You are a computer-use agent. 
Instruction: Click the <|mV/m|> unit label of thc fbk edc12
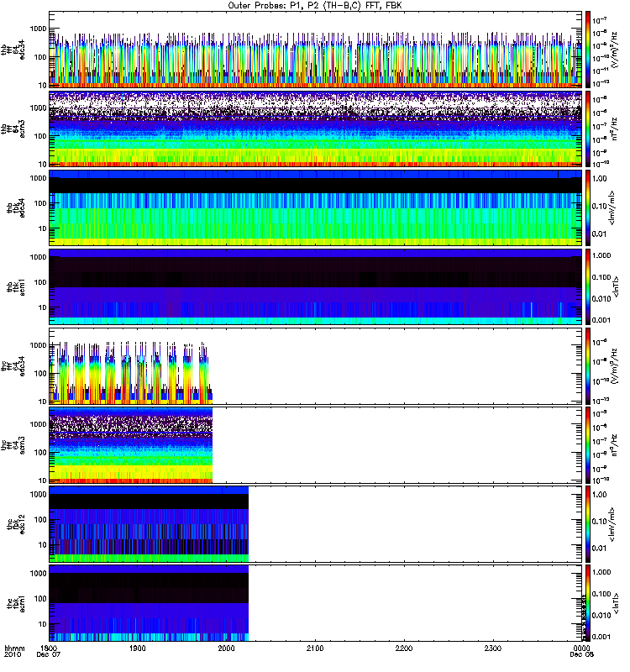click(612, 524)
